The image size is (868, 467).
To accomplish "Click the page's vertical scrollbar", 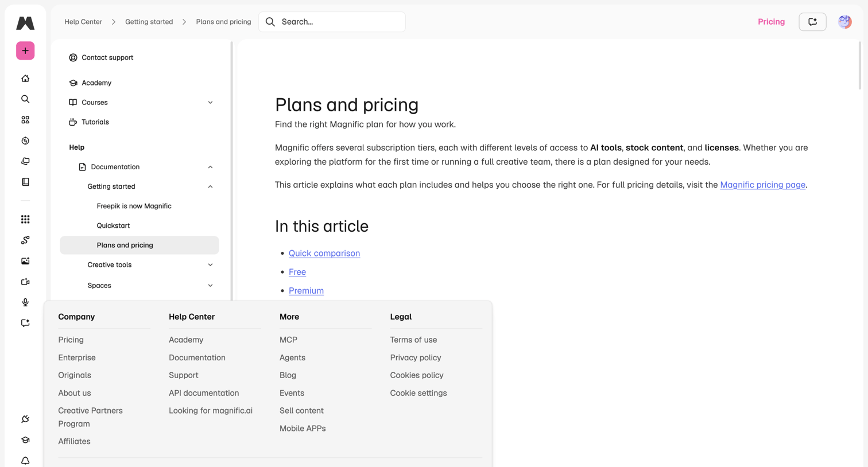I will [x=859, y=65].
